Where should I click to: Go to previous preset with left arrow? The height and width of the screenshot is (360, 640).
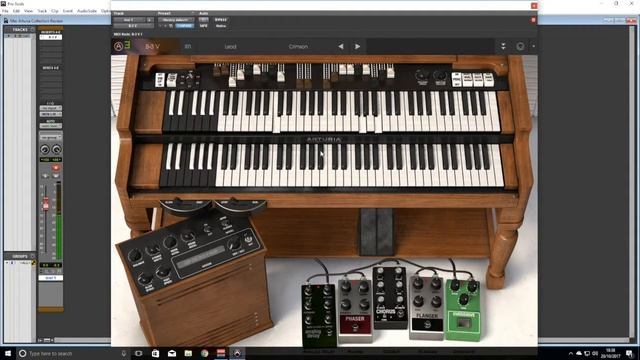pos(341,47)
